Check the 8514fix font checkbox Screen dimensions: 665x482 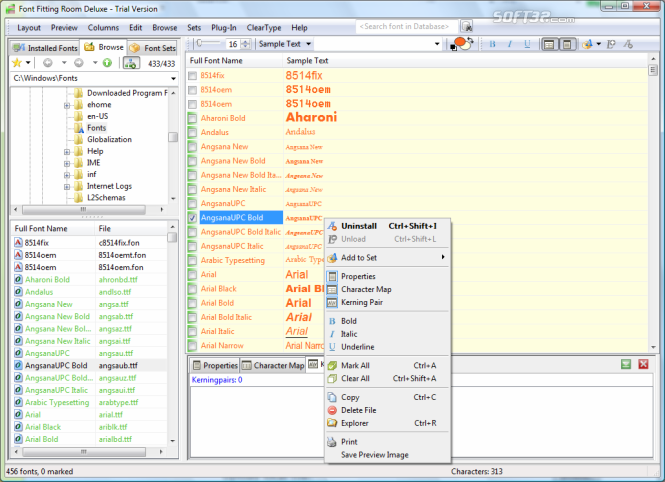193,75
